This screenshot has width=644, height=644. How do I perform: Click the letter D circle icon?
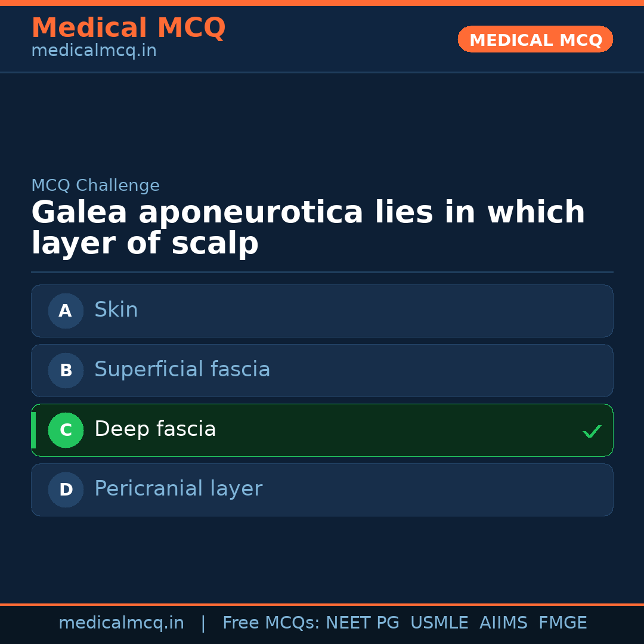(x=66, y=490)
